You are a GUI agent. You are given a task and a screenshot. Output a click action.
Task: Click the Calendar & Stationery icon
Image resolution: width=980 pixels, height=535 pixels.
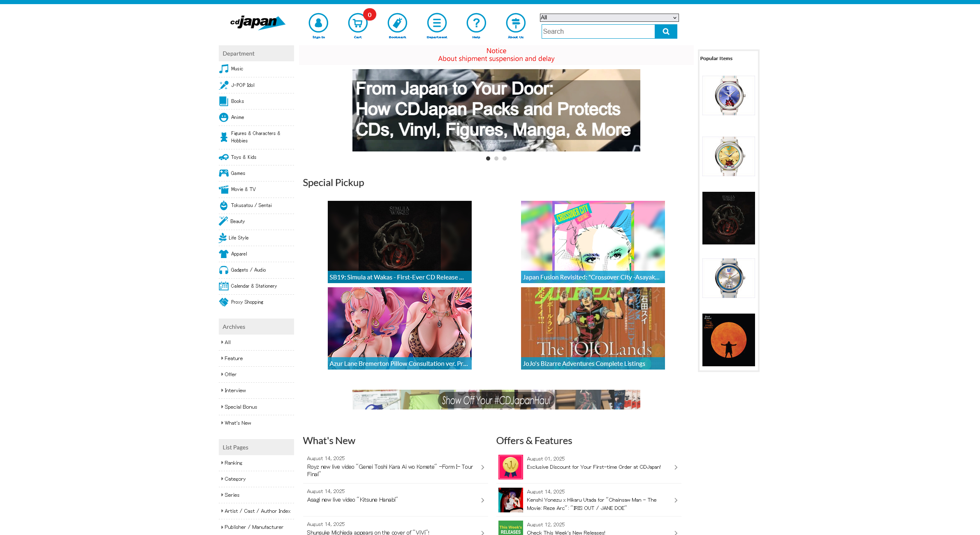224,286
